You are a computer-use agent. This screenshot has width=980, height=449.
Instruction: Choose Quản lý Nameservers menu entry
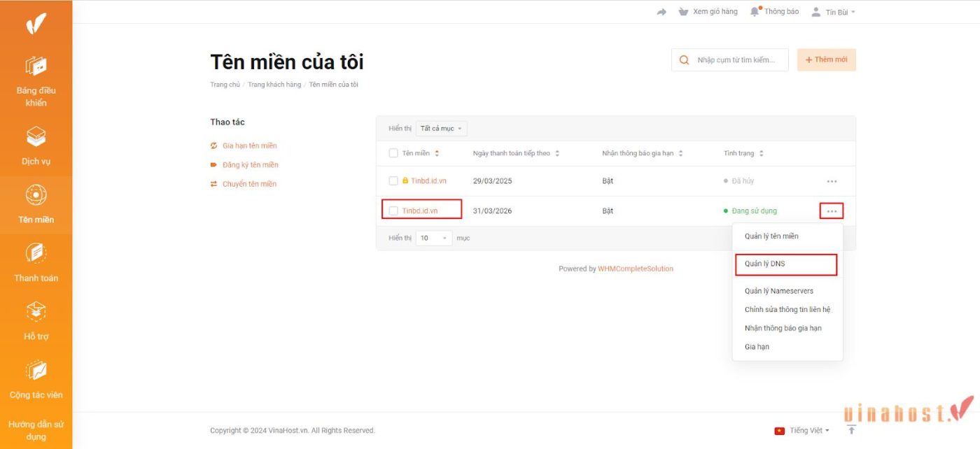click(779, 291)
